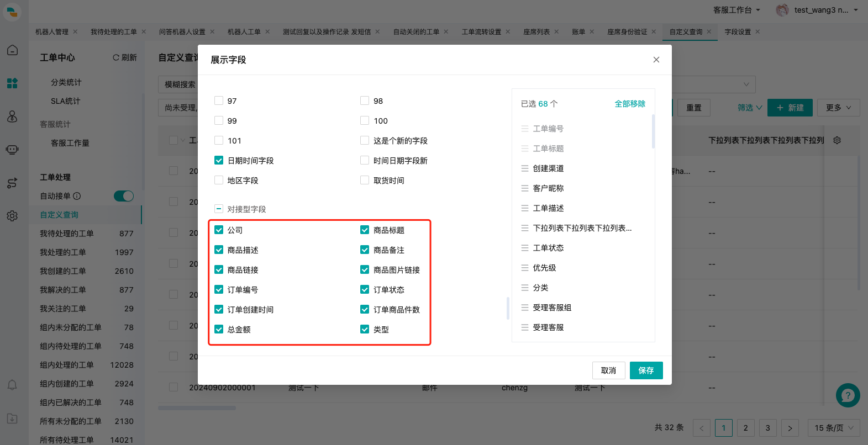Viewport: 868px width, 445px height.
Task: Click the info icon beside 自动接单
Action: click(x=77, y=196)
